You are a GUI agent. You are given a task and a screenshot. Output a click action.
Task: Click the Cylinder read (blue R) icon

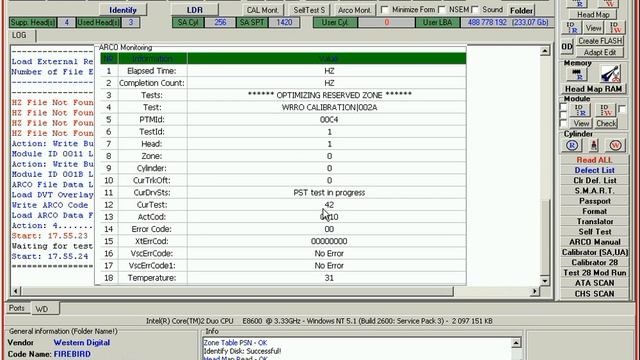click(572, 145)
